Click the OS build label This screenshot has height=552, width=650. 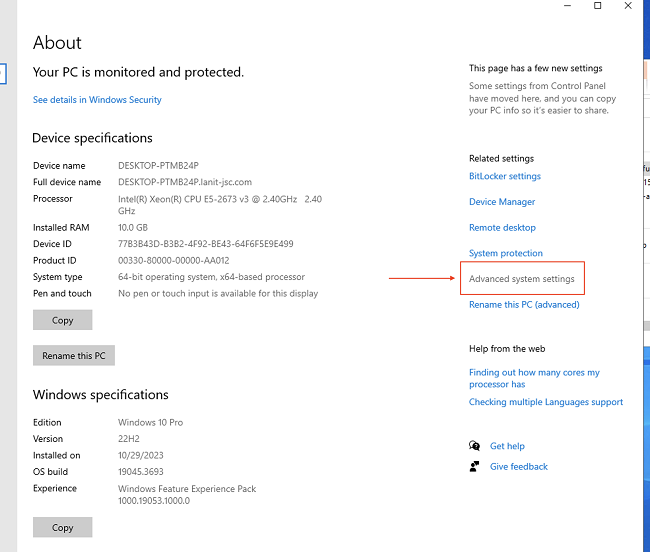[50, 472]
